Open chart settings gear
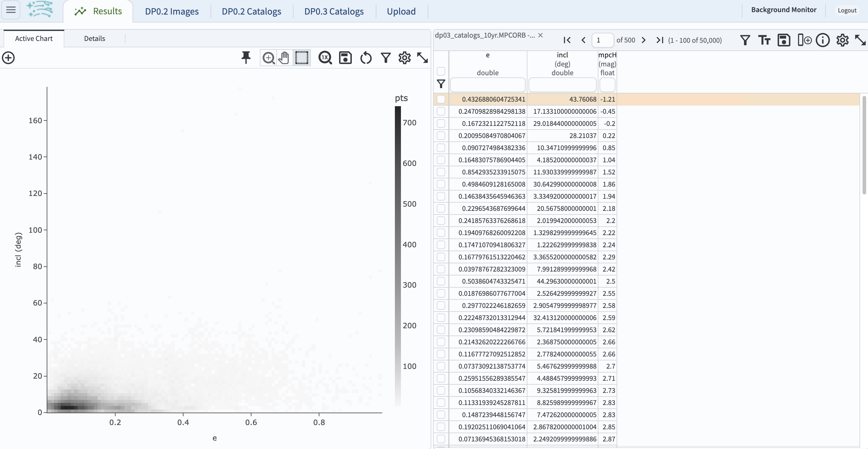The height and width of the screenshot is (449, 868). point(404,58)
